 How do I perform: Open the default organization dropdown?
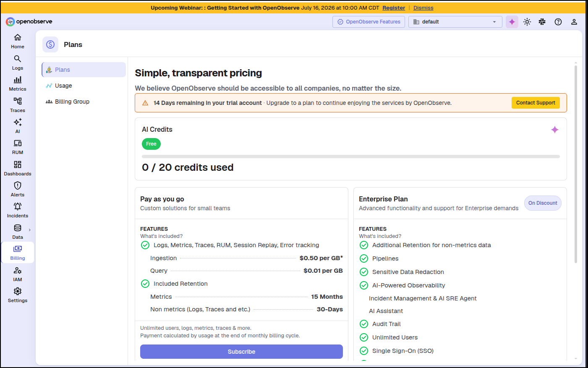coord(455,22)
